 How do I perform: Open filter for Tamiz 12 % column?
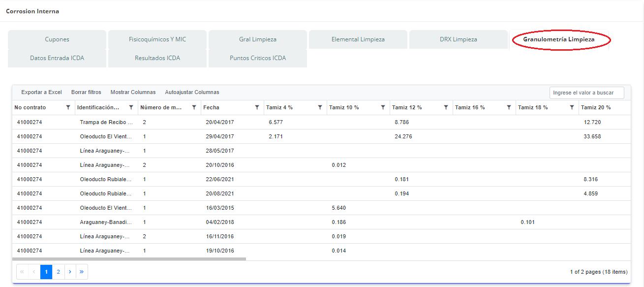click(x=446, y=107)
